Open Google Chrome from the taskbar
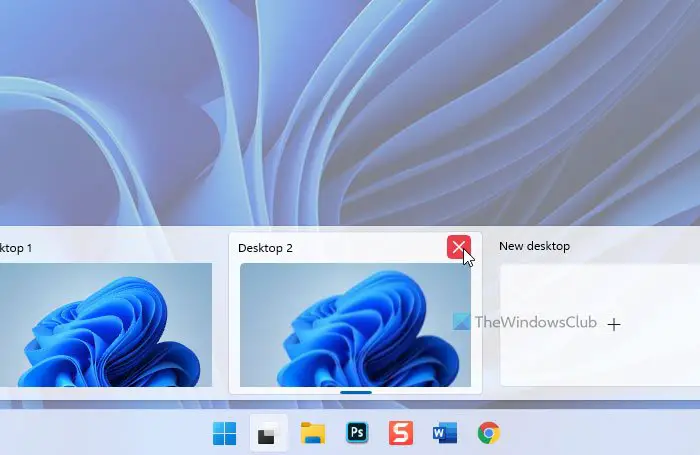The width and height of the screenshot is (700, 455). pos(489,433)
